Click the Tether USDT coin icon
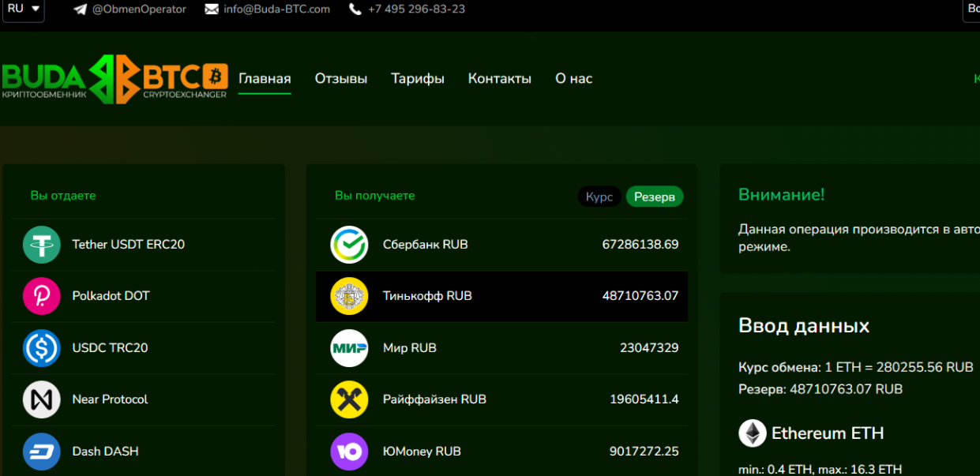 (x=42, y=245)
